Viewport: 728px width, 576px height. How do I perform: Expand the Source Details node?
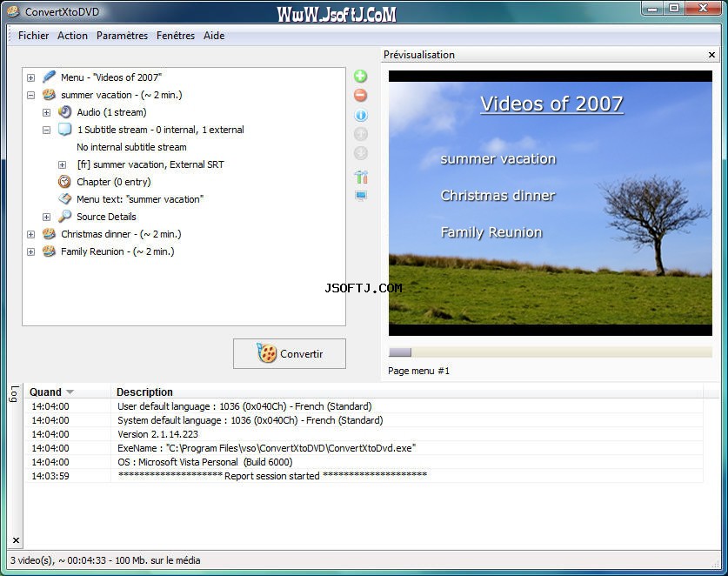click(x=46, y=217)
